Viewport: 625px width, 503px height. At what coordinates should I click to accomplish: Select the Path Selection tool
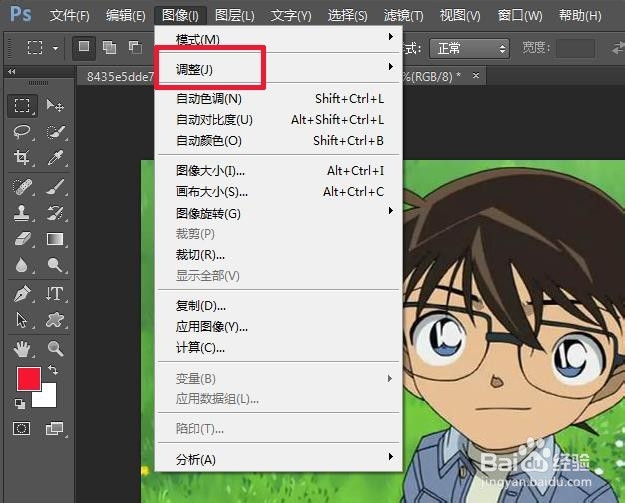pyautogui.click(x=22, y=320)
